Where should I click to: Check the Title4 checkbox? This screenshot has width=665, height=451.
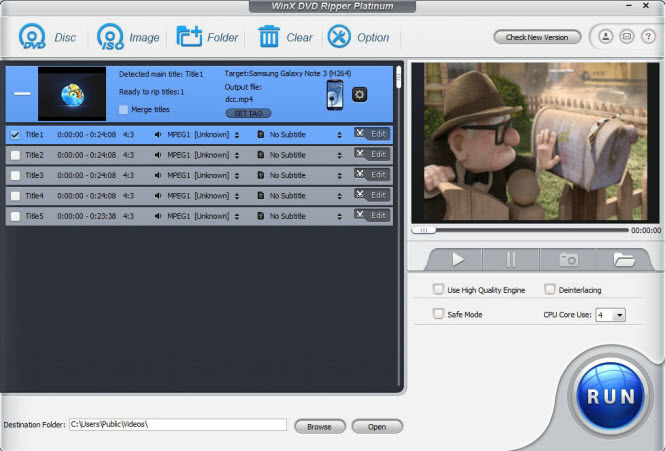tap(15, 196)
